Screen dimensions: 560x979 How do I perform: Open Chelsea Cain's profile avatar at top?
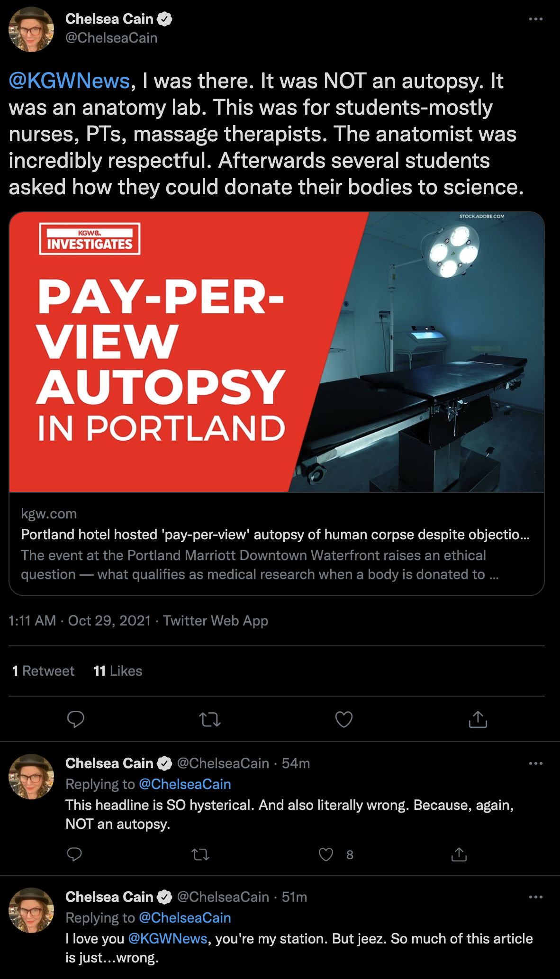click(x=31, y=29)
